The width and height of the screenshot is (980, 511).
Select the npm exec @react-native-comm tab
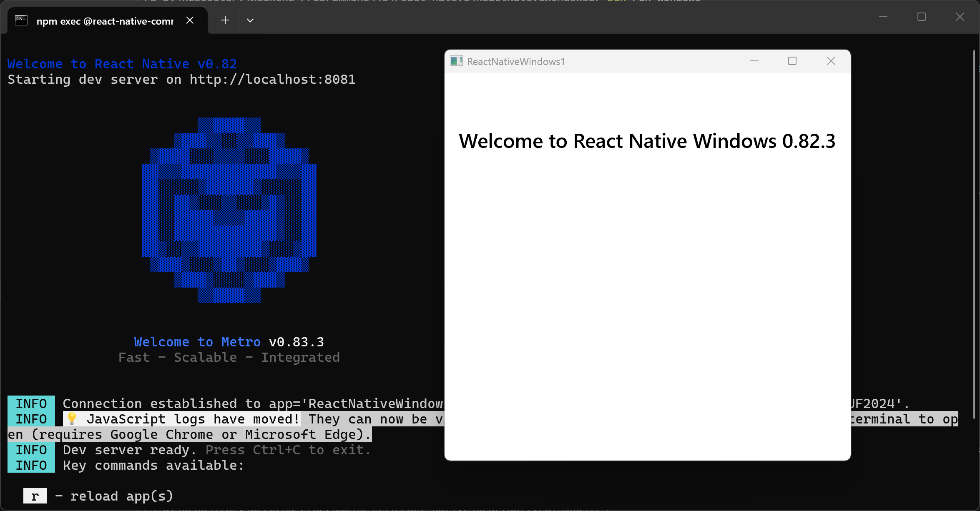104,20
